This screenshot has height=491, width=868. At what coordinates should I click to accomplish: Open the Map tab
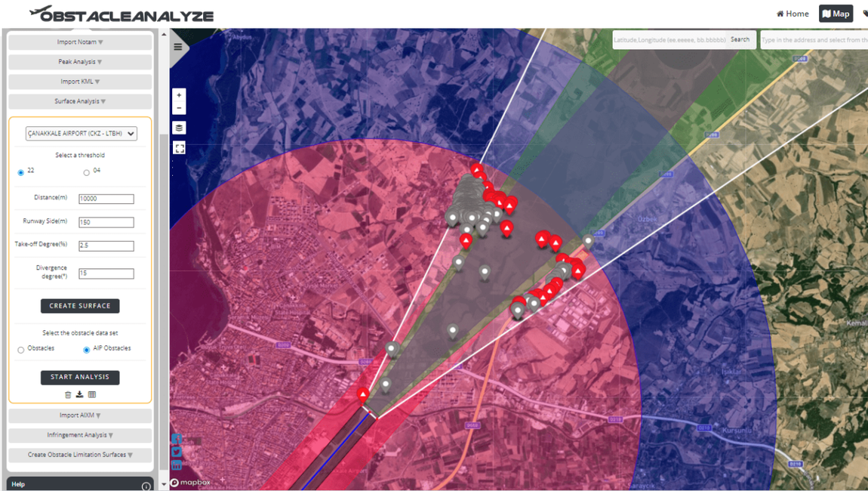(x=836, y=14)
